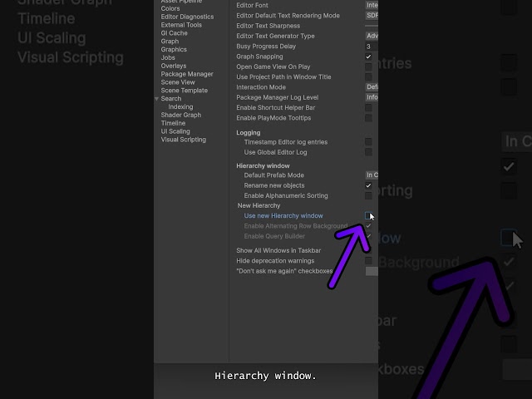The width and height of the screenshot is (532, 399).
Task: Tick Use new Hierarchy window checkbox
Action: 368,216
